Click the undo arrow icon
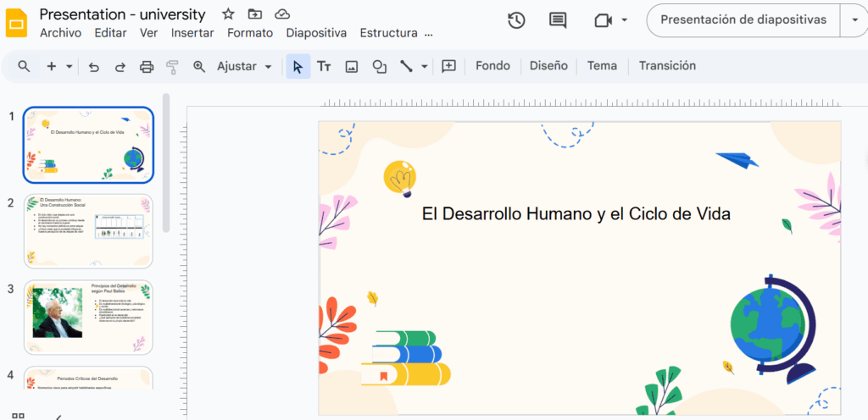Image resolution: width=868 pixels, height=420 pixels. click(94, 66)
